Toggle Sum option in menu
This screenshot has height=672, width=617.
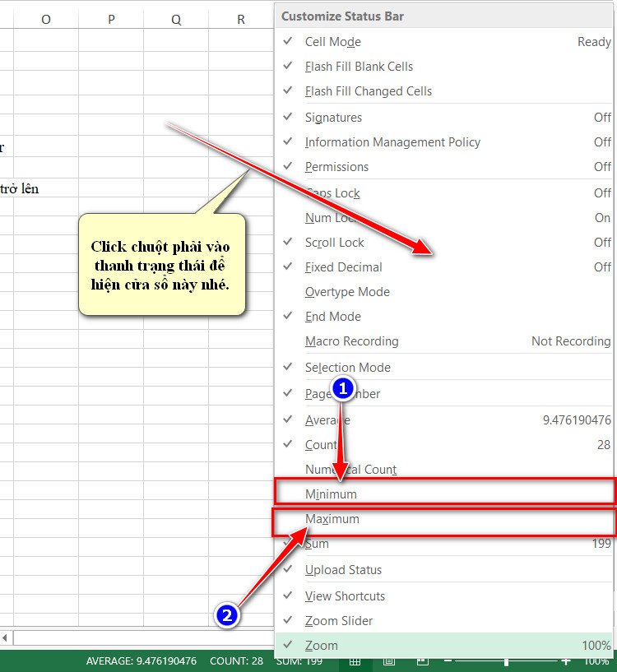(x=443, y=544)
